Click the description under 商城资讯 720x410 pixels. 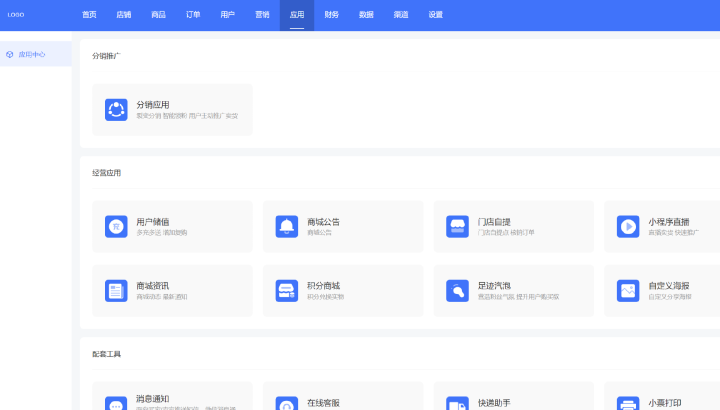162,297
